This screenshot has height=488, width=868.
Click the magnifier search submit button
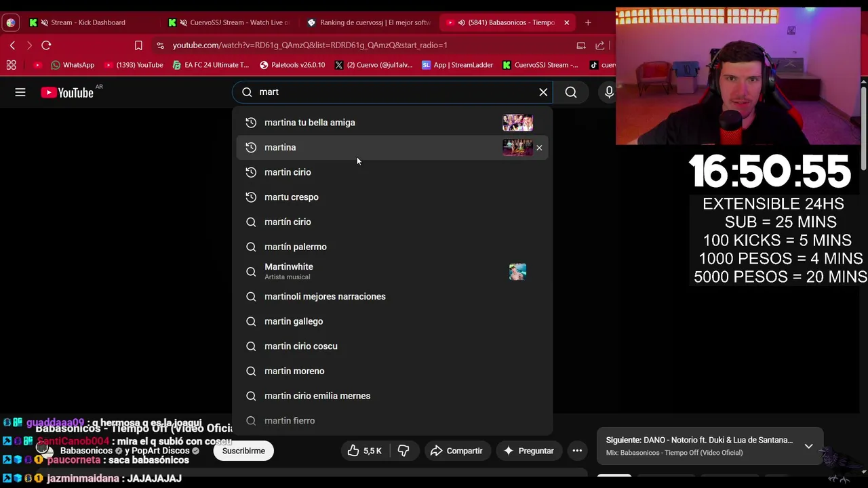(x=571, y=92)
